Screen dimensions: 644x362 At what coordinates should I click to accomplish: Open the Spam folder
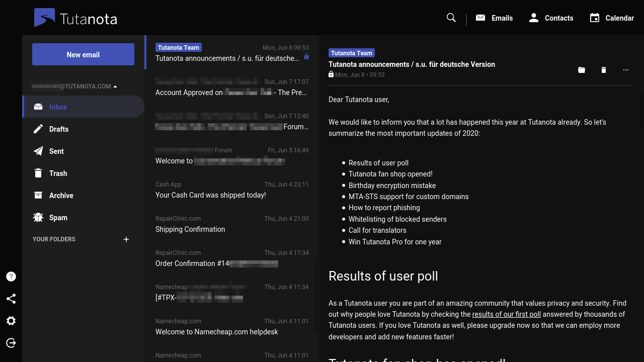coord(58,218)
